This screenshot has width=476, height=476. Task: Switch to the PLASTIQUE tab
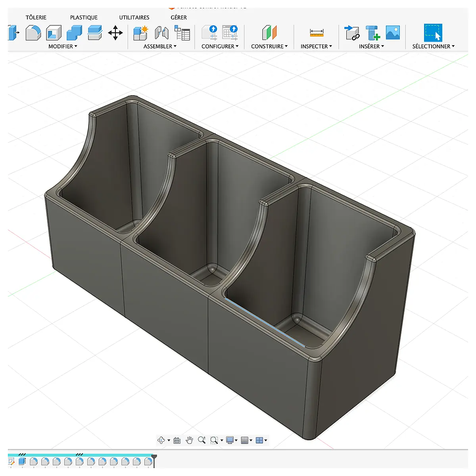pos(84,17)
